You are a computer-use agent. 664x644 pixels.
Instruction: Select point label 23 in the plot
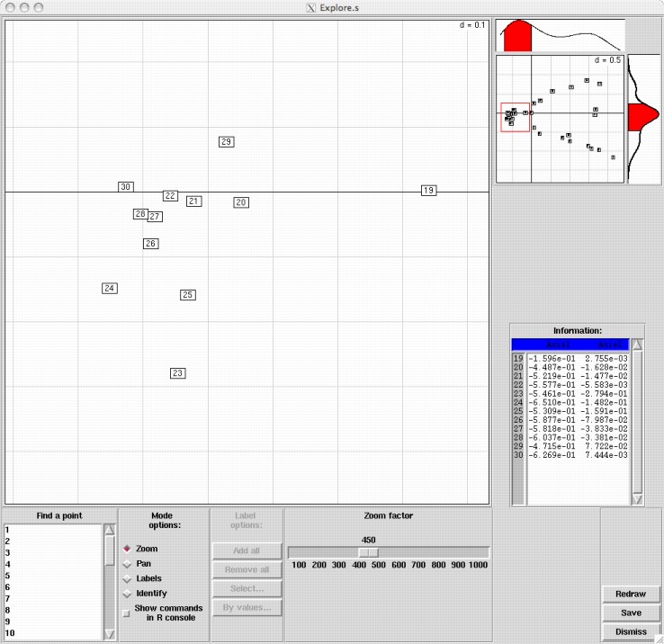[x=177, y=373]
